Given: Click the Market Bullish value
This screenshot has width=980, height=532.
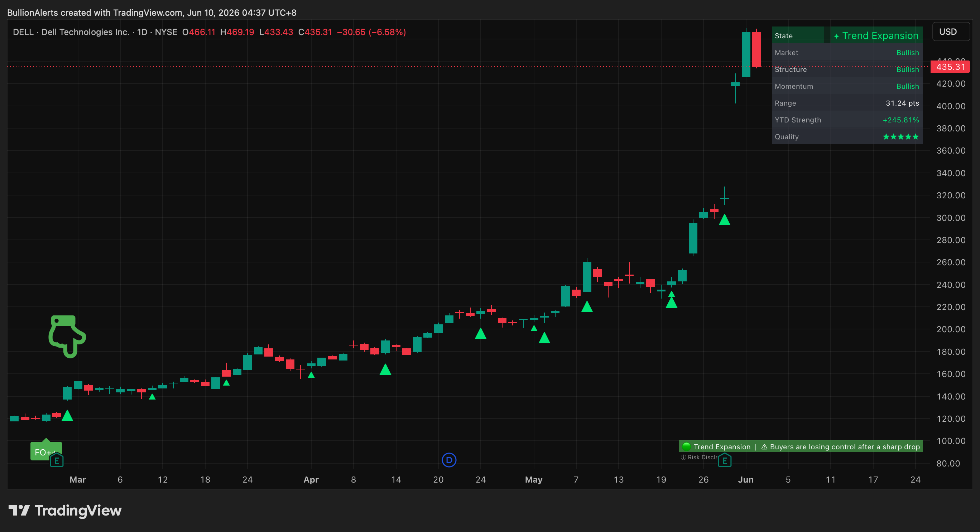Looking at the screenshot, I should (907, 53).
